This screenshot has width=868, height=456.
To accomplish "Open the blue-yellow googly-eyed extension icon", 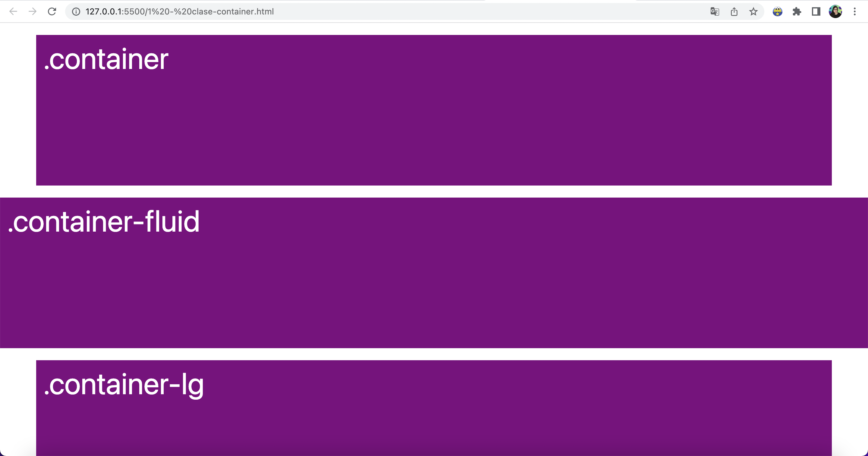I will point(777,11).
